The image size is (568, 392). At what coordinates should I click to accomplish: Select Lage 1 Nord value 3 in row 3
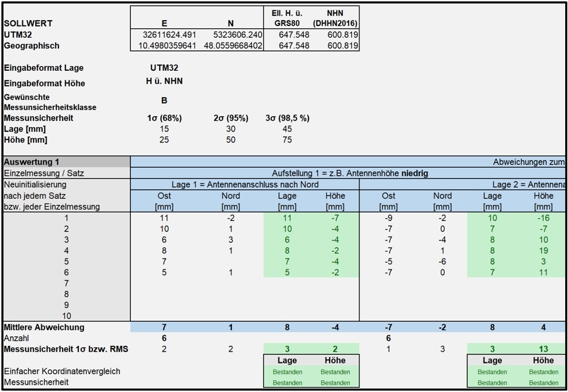point(231,240)
